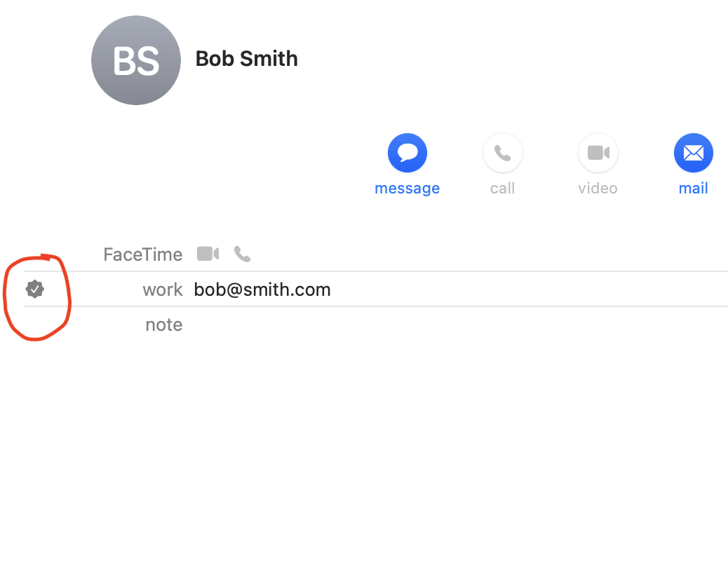Start FaceTime video via the camera icon
728x586 pixels.
tap(208, 254)
